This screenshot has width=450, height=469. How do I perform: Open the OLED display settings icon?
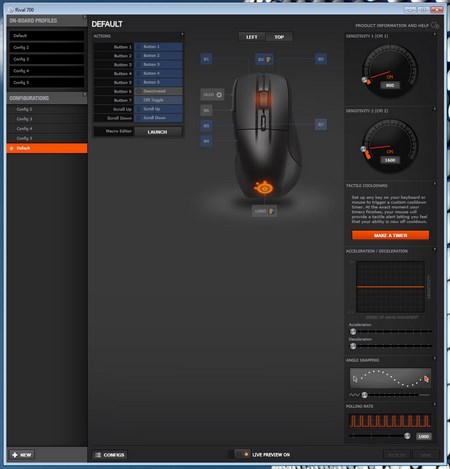click(x=219, y=95)
